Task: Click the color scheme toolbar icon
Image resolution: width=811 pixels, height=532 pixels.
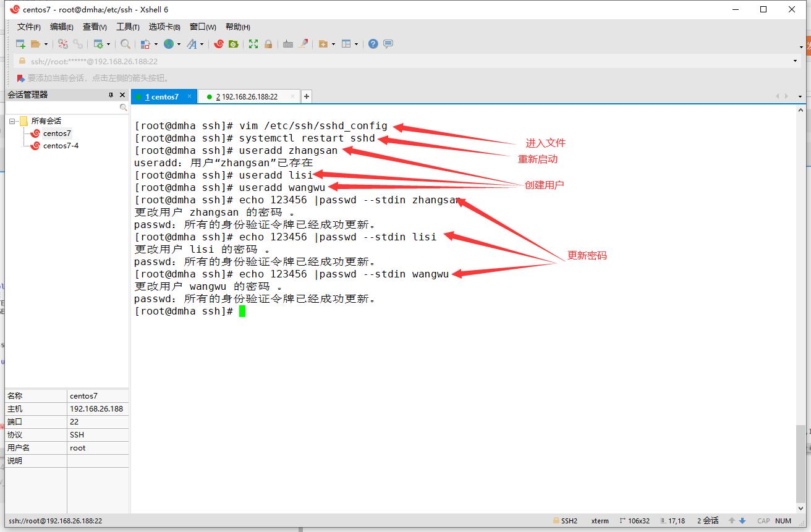Action: coord(145,44)
